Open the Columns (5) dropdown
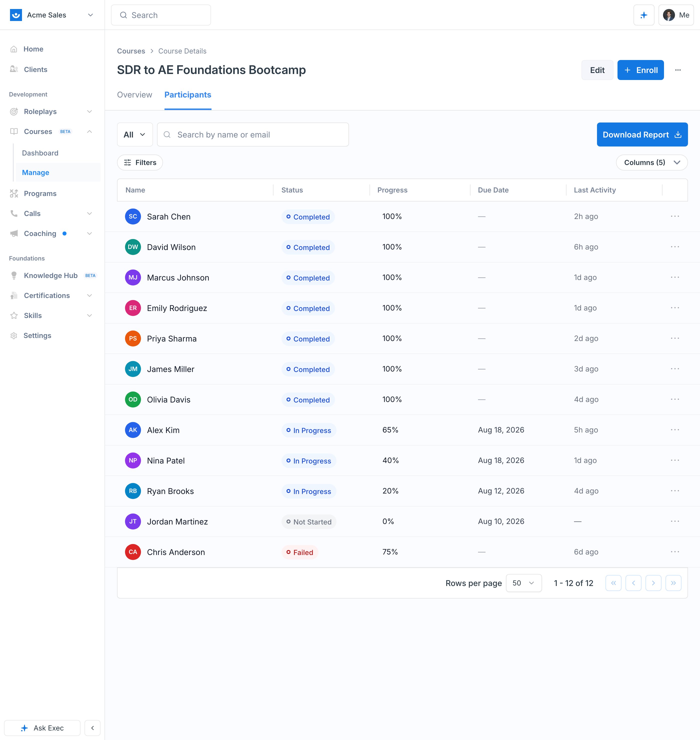 pos(651,162)
